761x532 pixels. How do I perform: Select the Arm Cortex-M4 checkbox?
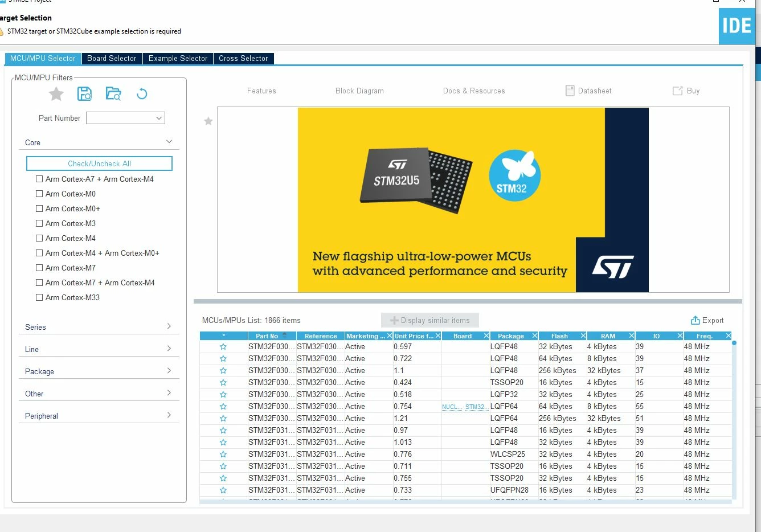tap(39, 238)
